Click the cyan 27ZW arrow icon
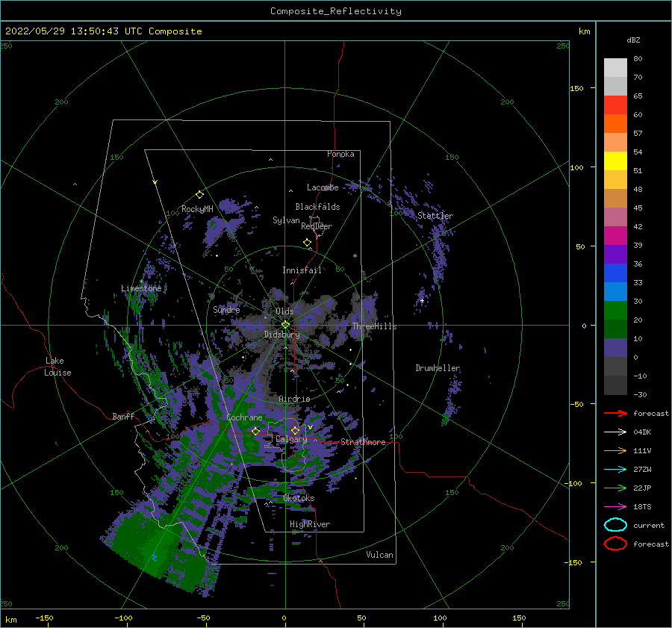This screenshot has height=628, width=672. pyautogui.click(x=615, y=470)
